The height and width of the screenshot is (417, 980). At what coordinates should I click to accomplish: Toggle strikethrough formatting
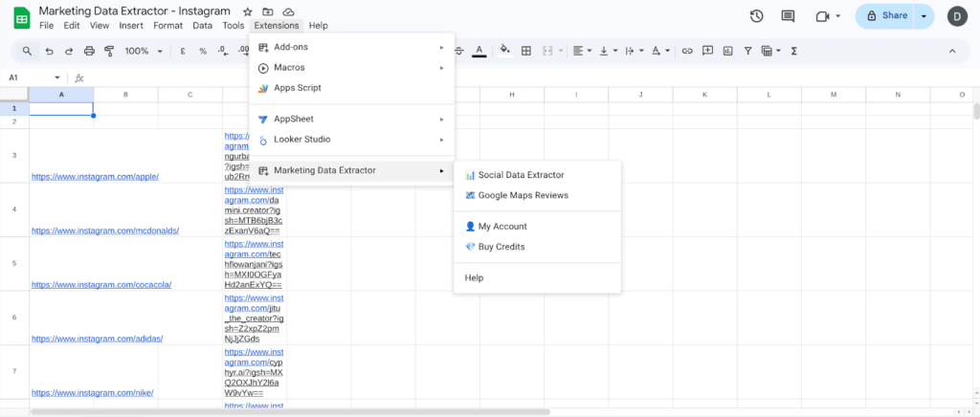[459, 51]
